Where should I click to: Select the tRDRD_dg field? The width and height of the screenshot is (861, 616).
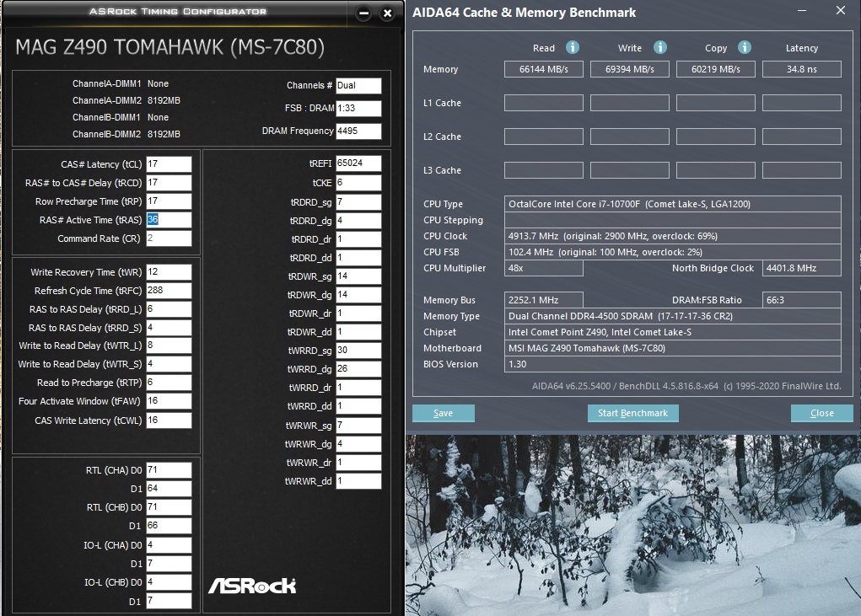(358, 221)
